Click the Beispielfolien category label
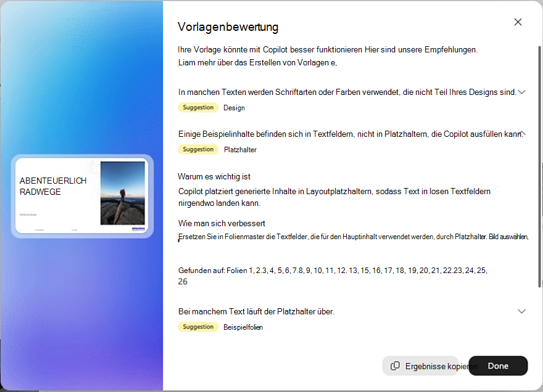Screen dimensions: 543x392 coord(243,327)
